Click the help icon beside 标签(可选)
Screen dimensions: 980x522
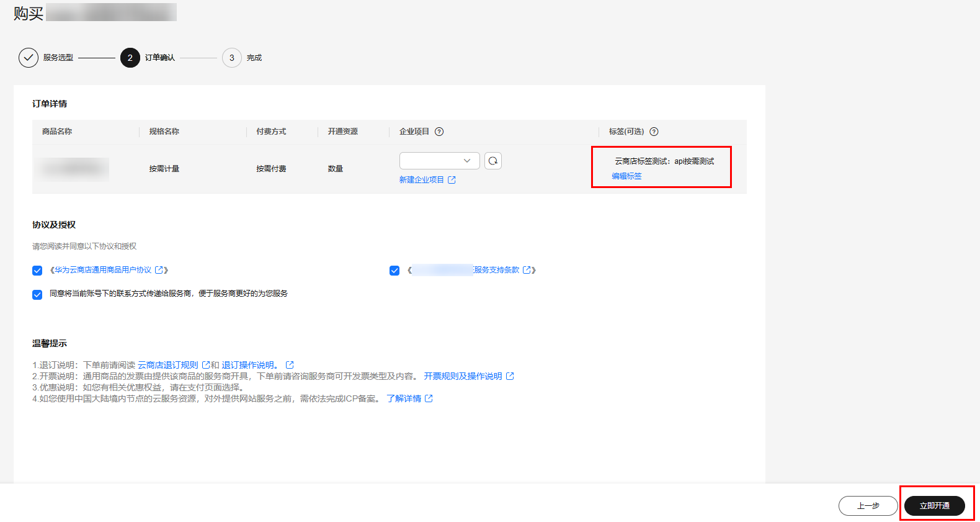pos(654,132)
